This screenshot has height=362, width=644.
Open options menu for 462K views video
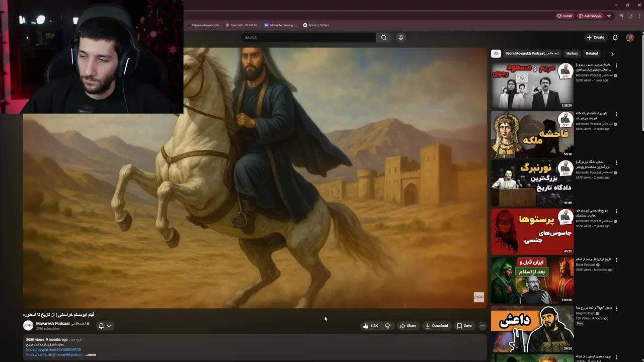[616, 114]
